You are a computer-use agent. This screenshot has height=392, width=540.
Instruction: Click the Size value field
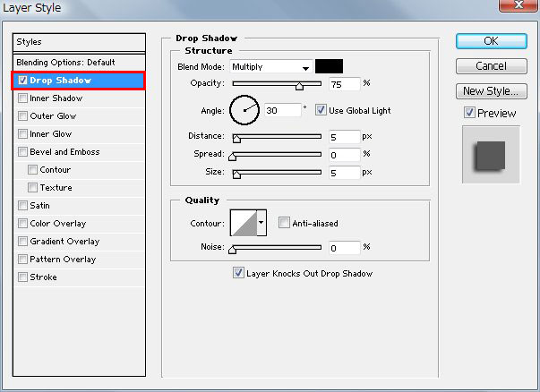pyautogui.click(x=345, y=173)
